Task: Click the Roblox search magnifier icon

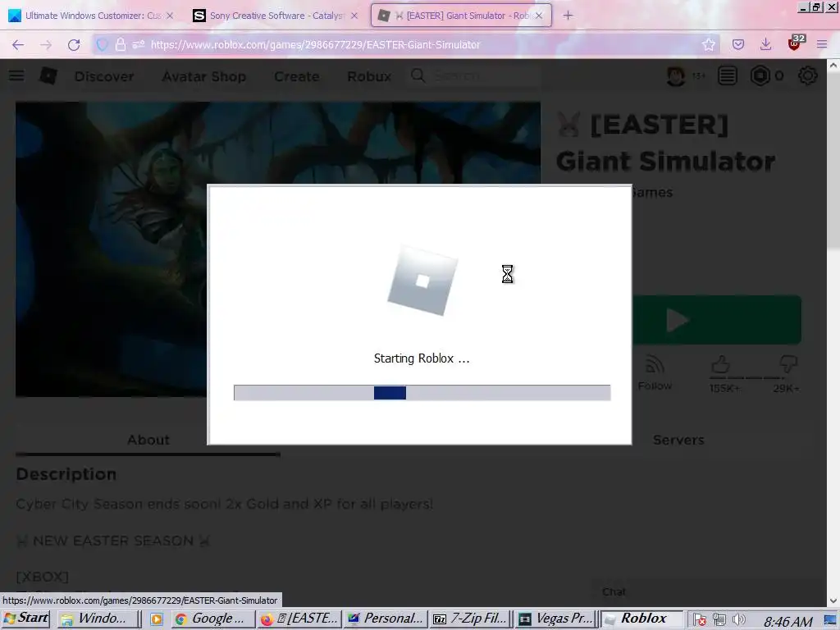Action: coord(418,75)
